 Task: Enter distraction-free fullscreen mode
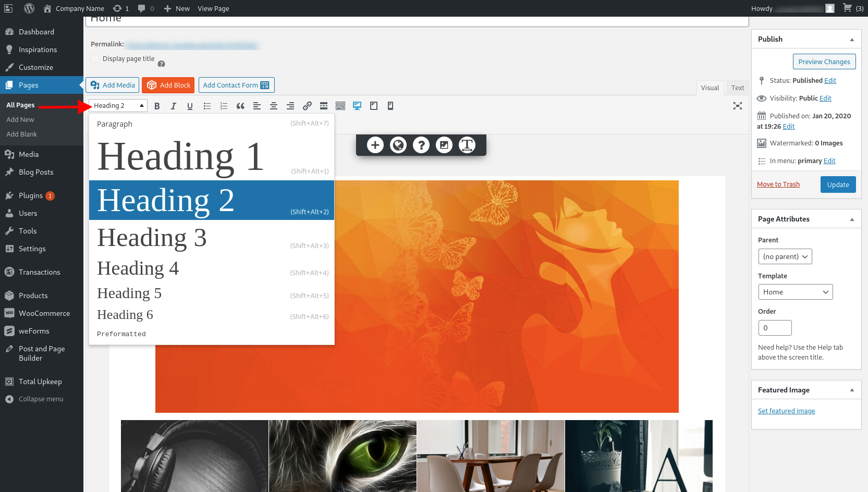click(x=737, y=106)
